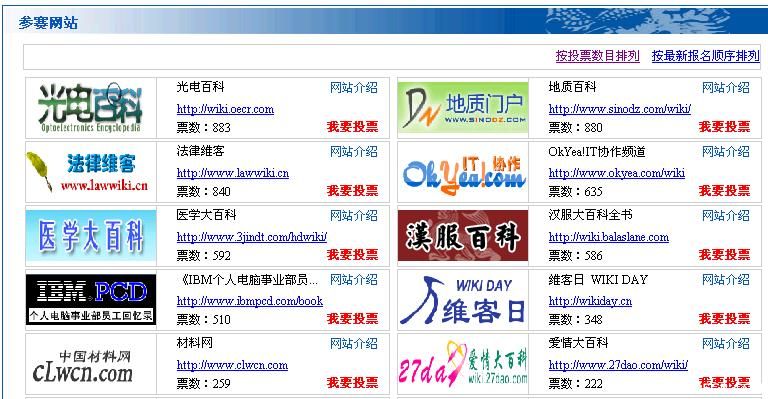Vote 我要投票 for 光电百科

pyautogui.click(x=353, y=127)
